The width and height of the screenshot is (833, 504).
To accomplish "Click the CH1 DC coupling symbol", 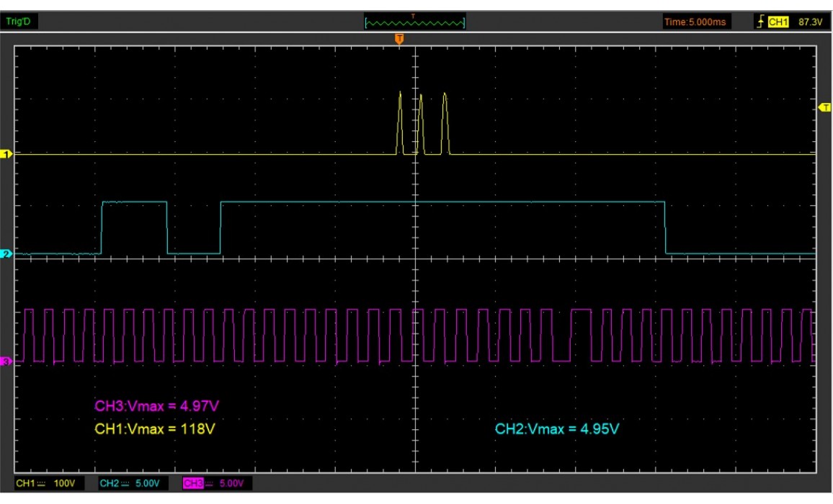I will [40, 483].
